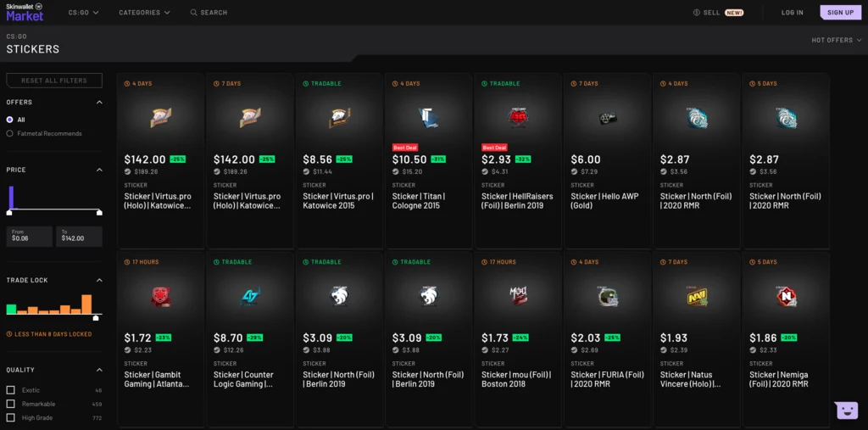Check the High Grade quality checkbox
The image size is (868, 430).
10,418
